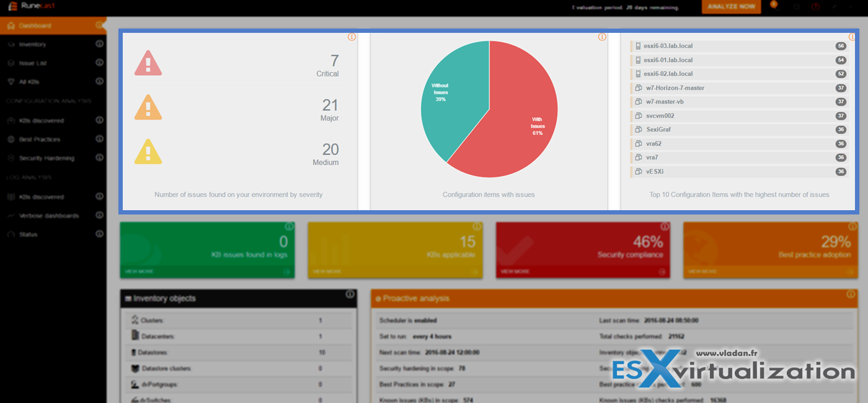Select vra7 in the Top 10 list
Viewport: 868px width, 403px height.
tap(739, 157)
